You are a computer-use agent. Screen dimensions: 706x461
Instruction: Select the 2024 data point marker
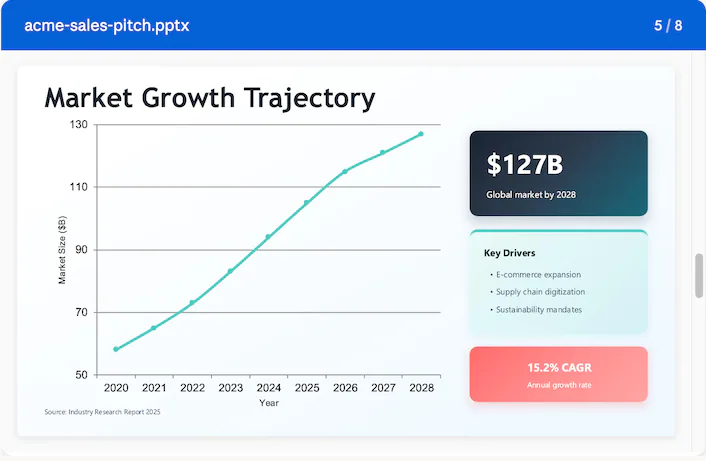pos(268,237)
